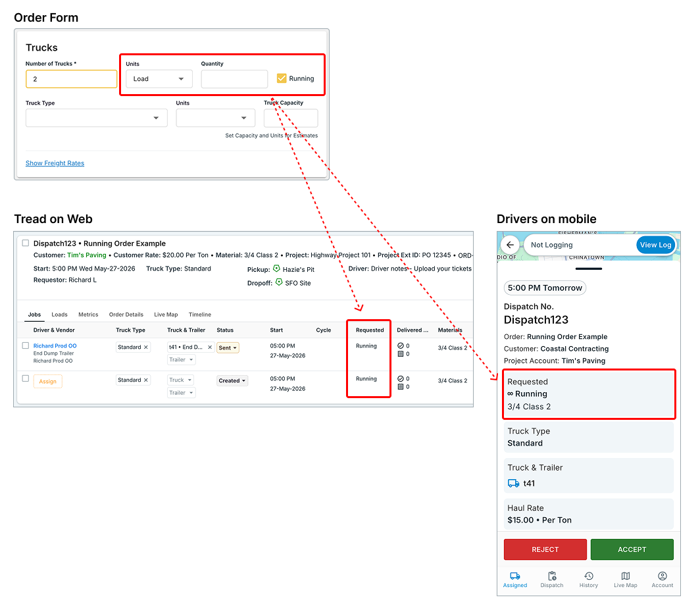Click the Haul Rate $15.00 Per Ton card
The height and width of the screenshot is (612, 700).
click(x=588, y=514)
